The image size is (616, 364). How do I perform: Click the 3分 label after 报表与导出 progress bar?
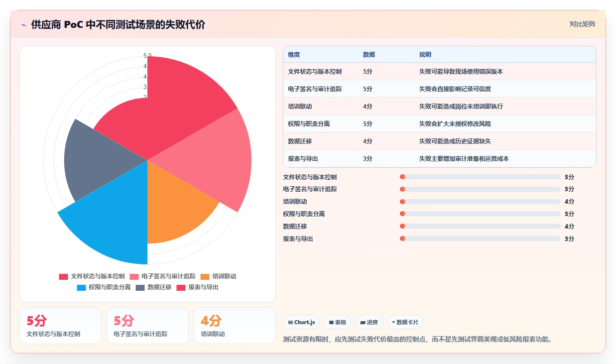569,239
